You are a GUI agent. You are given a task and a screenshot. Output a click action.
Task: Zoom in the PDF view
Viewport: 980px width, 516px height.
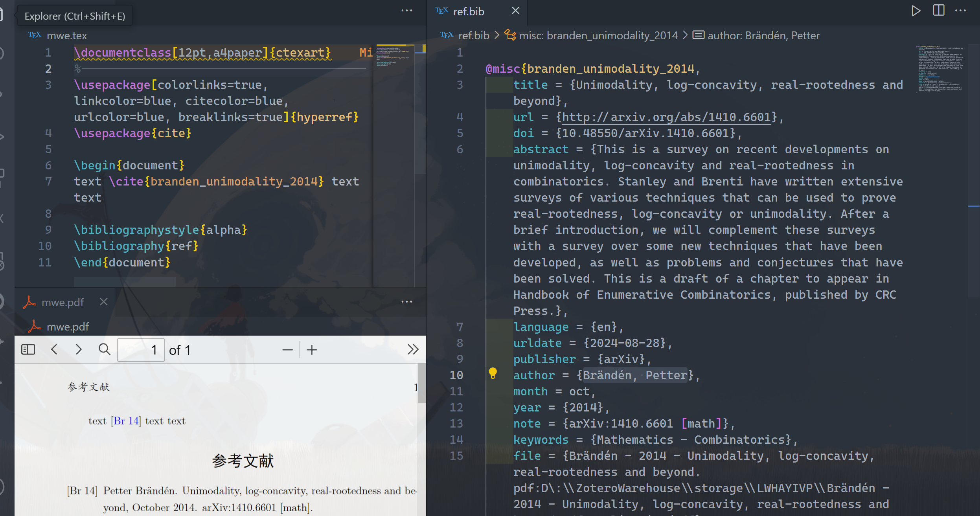[x=312, y=350]
